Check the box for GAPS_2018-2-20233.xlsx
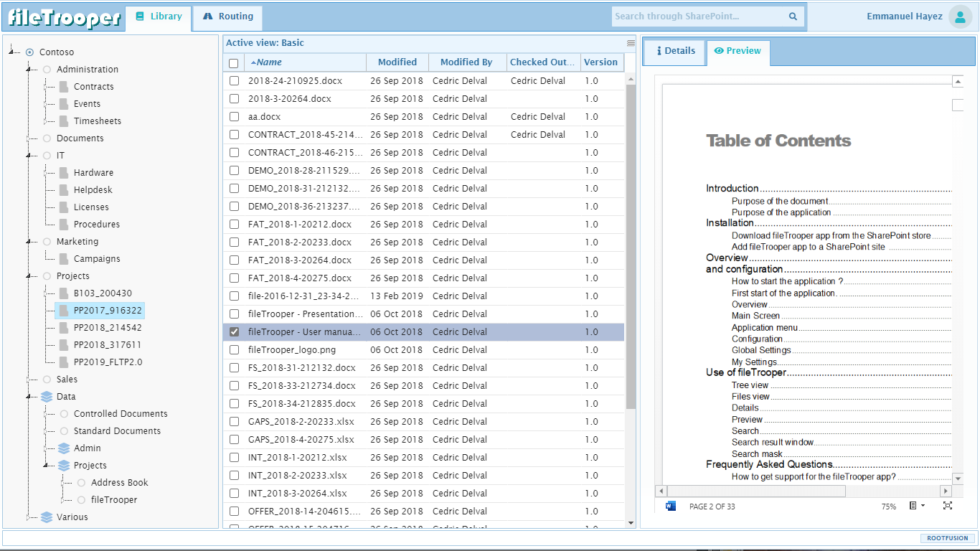Screen dimensions: 980x551 pos(234,422)
